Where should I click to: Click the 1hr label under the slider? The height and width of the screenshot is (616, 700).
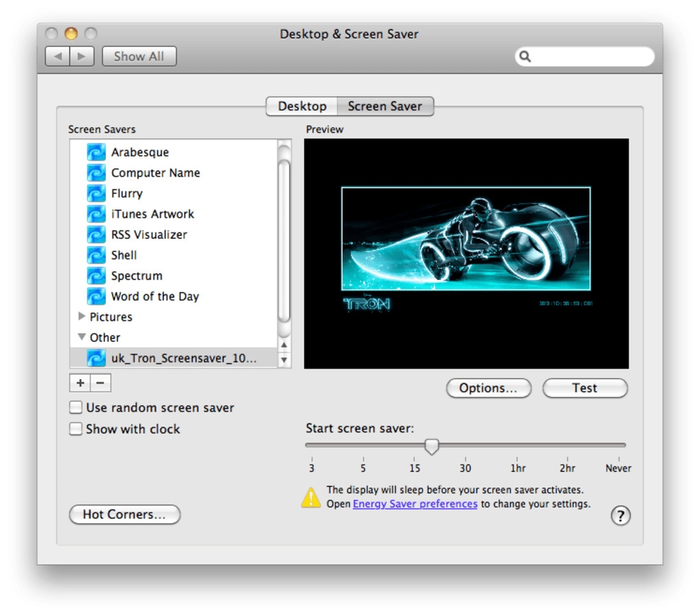[x=518, y=468]
